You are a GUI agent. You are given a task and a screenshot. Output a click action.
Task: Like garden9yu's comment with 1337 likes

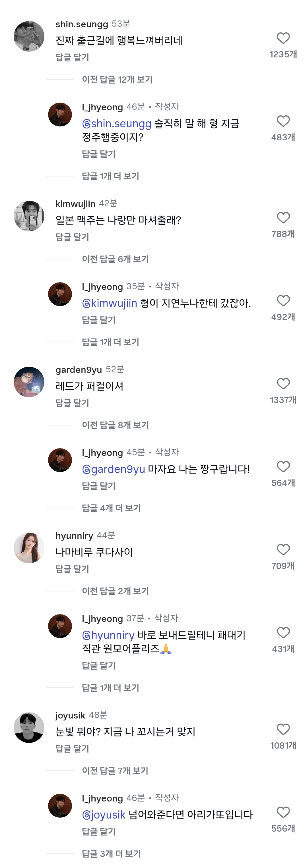click(283, 384)
